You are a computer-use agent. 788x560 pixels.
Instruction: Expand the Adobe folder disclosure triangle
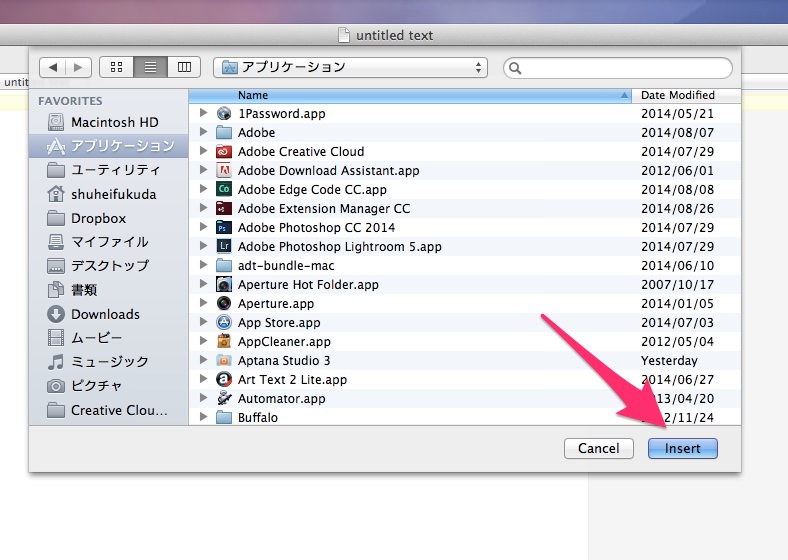point(203,132)
